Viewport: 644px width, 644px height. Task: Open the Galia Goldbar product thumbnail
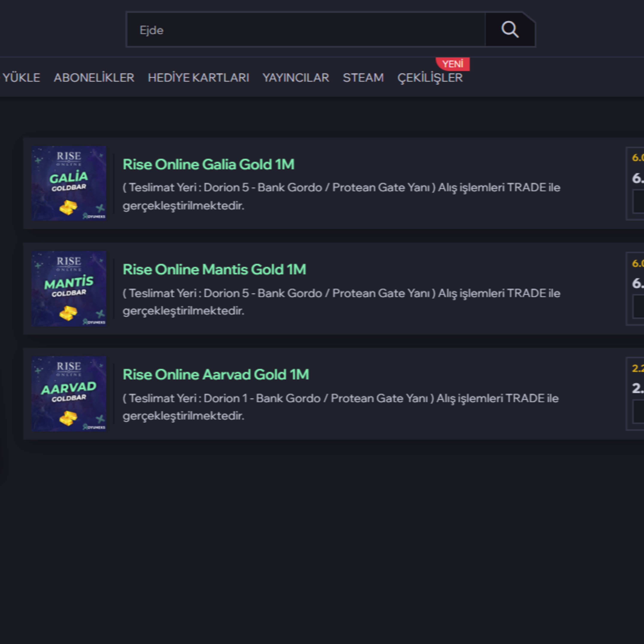click(x=69, y=183)
